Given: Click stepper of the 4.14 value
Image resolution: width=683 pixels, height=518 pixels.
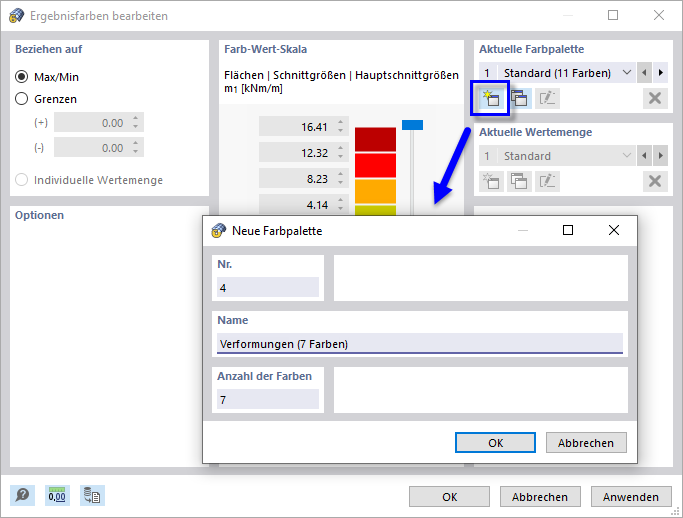Looking at the screenshot, I should [x=341, y=204].
